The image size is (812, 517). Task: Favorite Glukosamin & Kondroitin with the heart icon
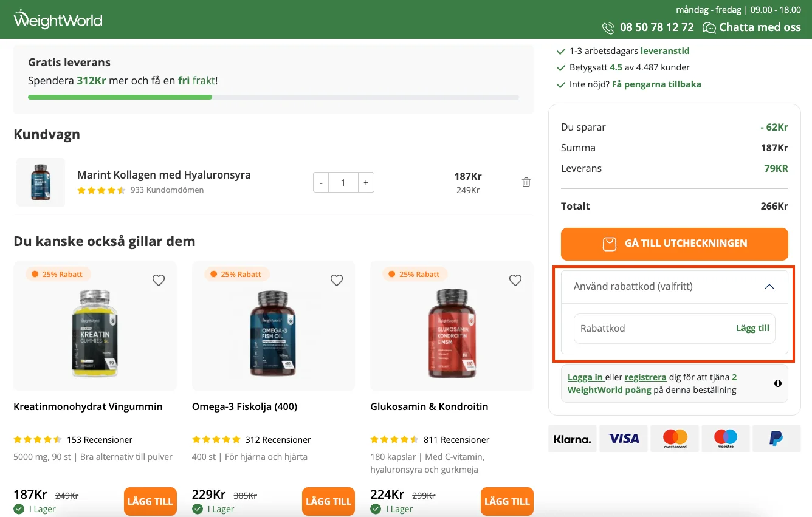tap(515, 280)
